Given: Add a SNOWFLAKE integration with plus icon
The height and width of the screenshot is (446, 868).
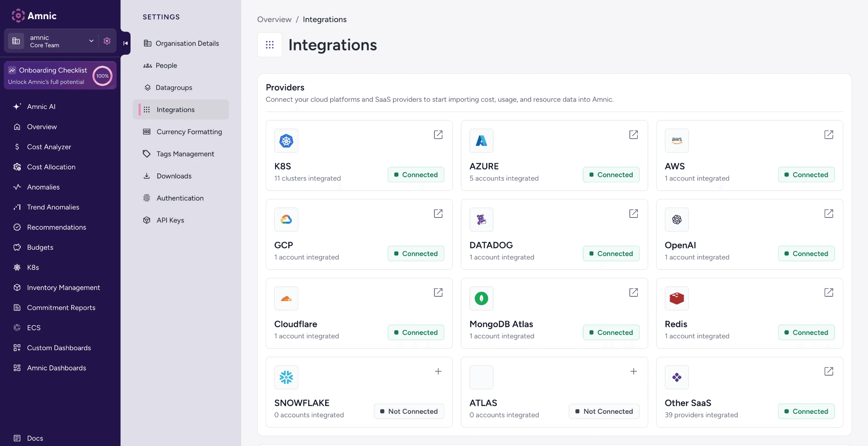Looking at the screenshot, I should (x=438, y=371).
